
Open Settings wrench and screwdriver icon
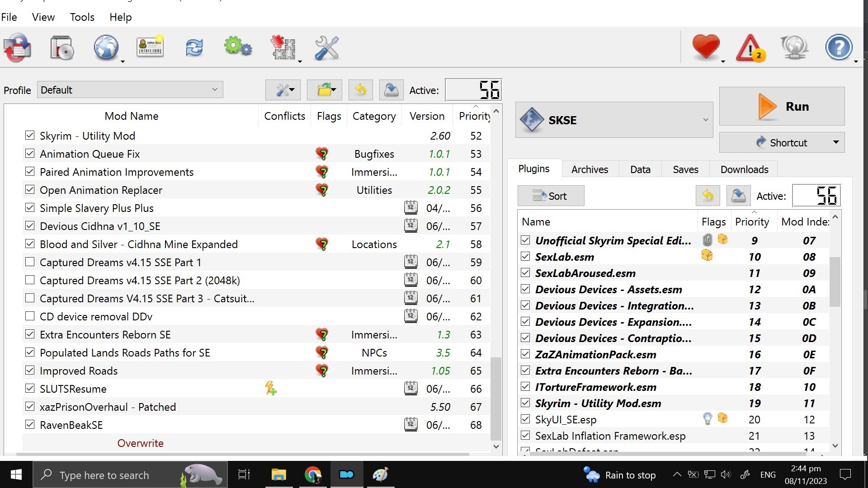(x=326, y=47)
